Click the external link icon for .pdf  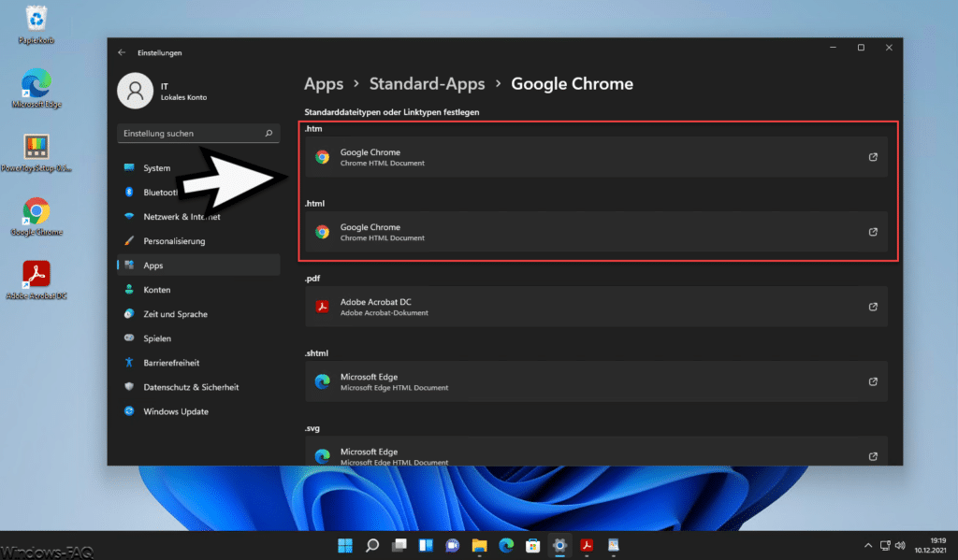coord(873,307)
